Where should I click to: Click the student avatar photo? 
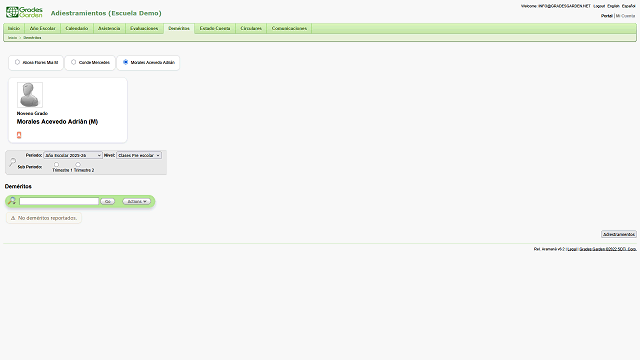point(30,95)
